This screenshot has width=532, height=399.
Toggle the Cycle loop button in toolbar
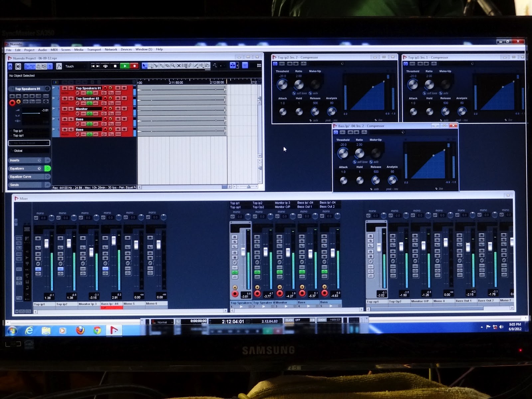[x=105, y=66]
